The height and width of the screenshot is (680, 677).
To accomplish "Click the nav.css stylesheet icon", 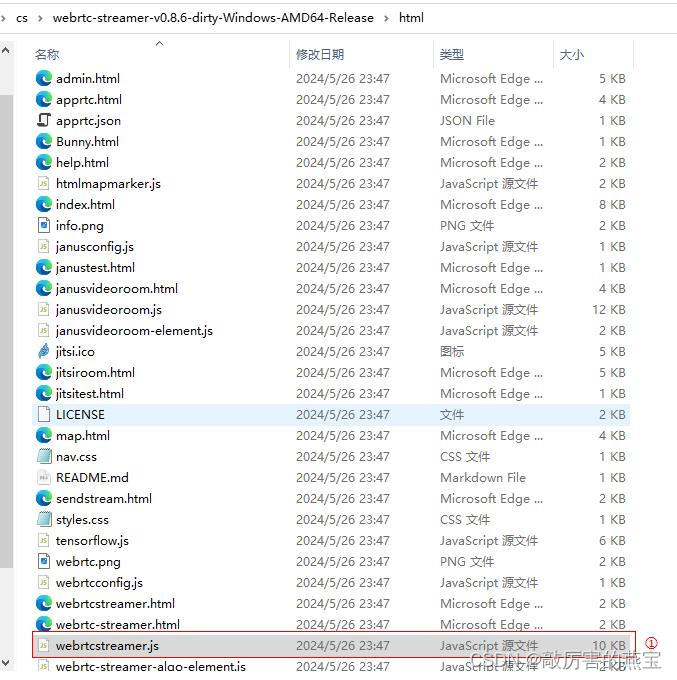I will click(44, 456).
